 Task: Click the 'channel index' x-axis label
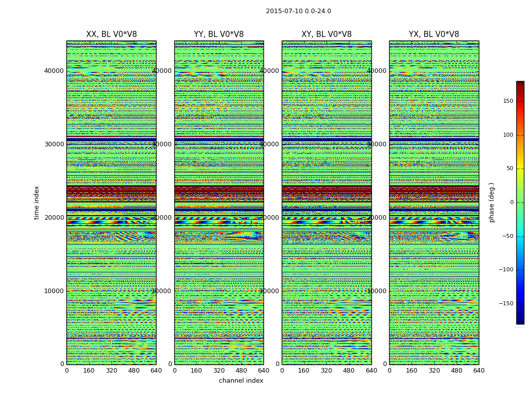[x=241, y=381]
